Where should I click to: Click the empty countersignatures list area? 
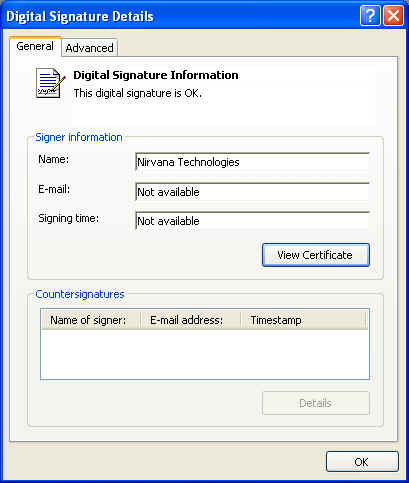(205, 354)
